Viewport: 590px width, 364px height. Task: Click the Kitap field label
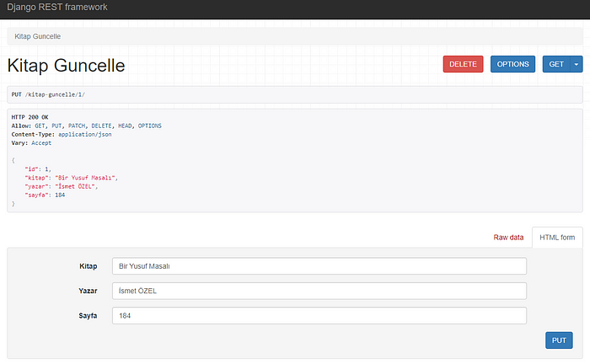coord(88,266)
